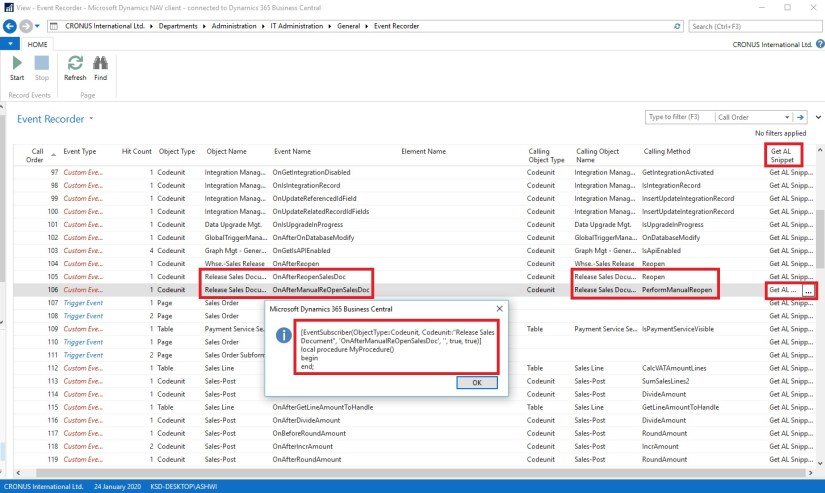Open the application menu dropdown left of HOME

click(10, 45)
